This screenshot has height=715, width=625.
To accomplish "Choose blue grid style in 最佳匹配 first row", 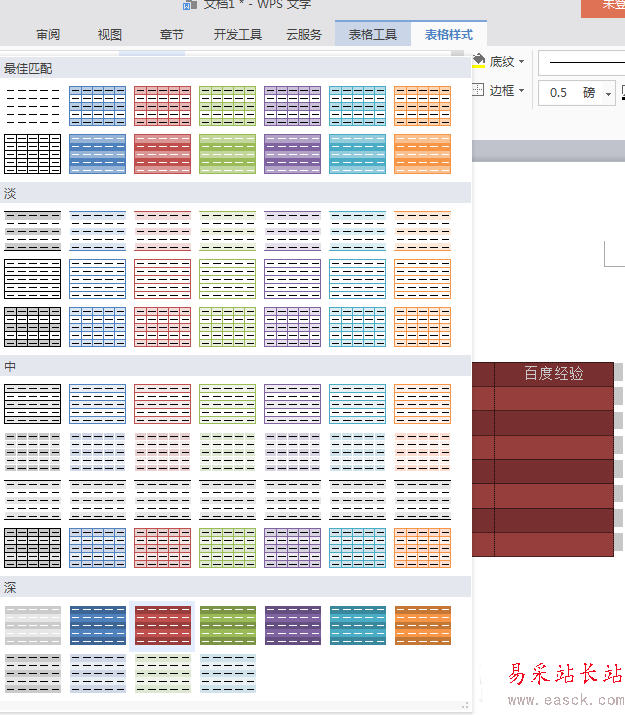I will pyautogui.click(x=98, y=106).
